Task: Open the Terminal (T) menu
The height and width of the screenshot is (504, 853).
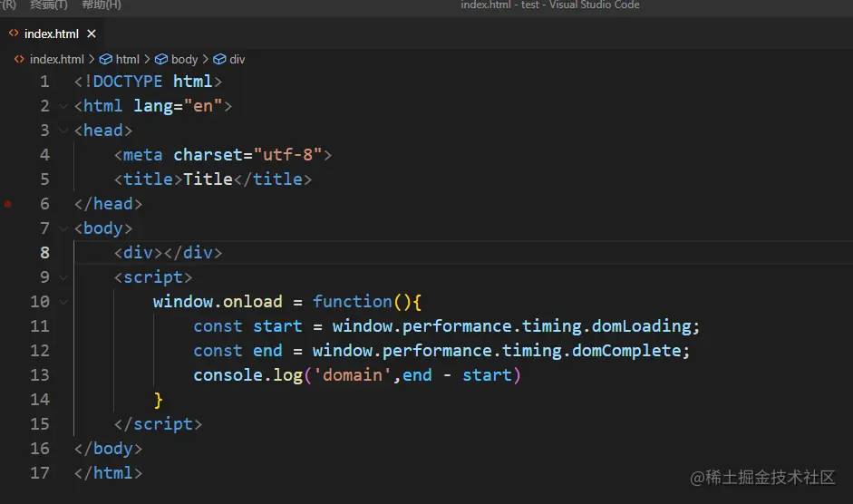Action: [x=49, y=5]
